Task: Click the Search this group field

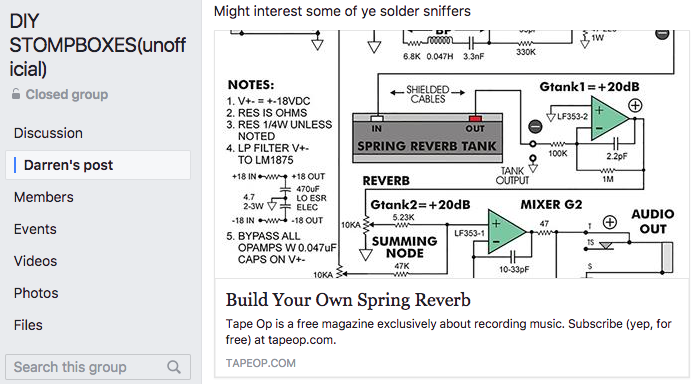Action: [x=98, y=367]
